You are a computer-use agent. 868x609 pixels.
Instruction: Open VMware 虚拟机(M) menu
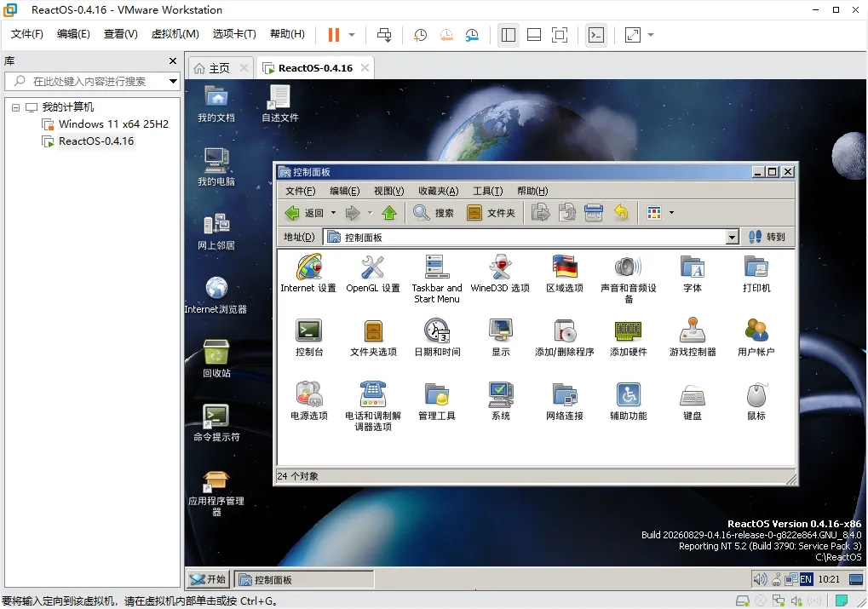point(175,34)
